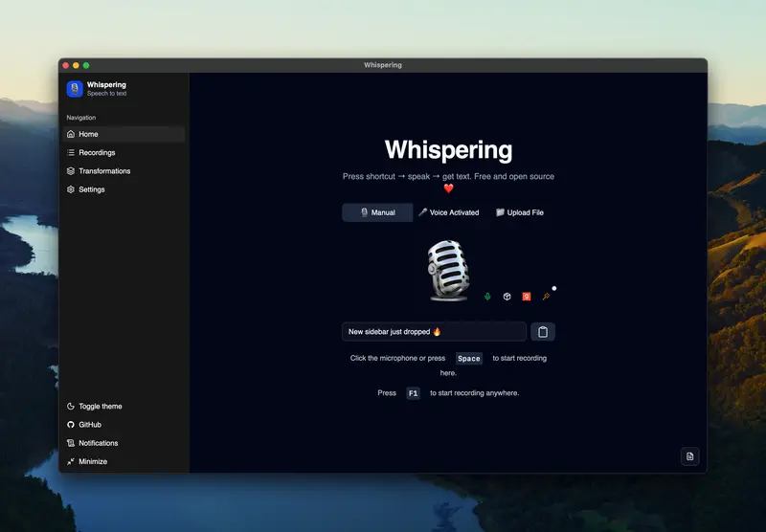The height and width of the screenshot is (532, 766).
Task: Click the white cube model selector icon
Action: click(507, 297)
